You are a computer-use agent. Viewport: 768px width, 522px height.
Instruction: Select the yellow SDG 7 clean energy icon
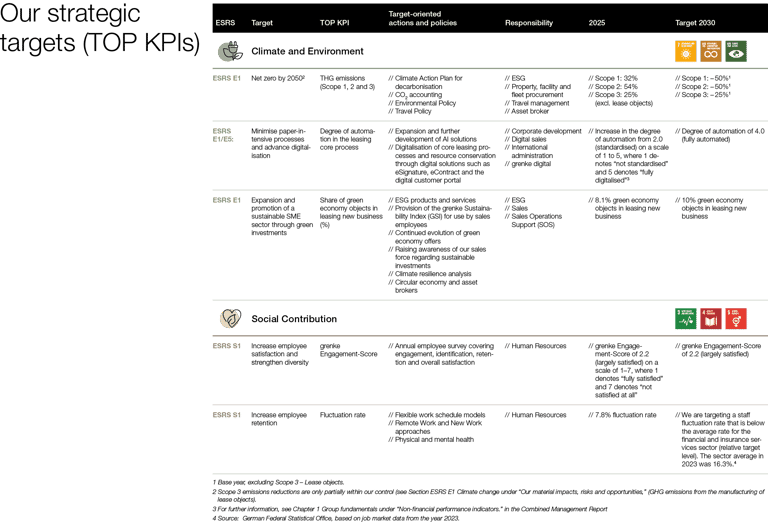686,51
